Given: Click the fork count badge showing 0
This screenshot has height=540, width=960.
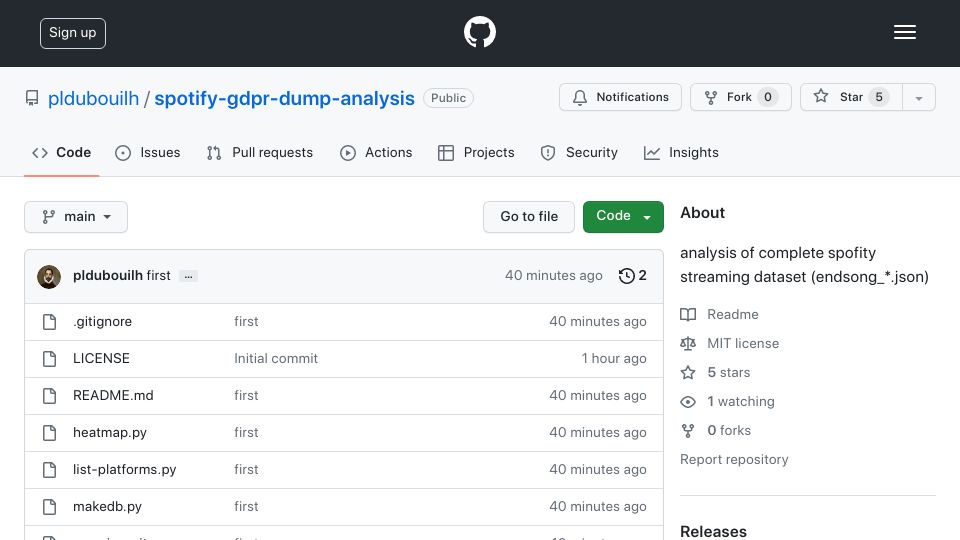Looking at the screenshot, I should click(767, 97).
